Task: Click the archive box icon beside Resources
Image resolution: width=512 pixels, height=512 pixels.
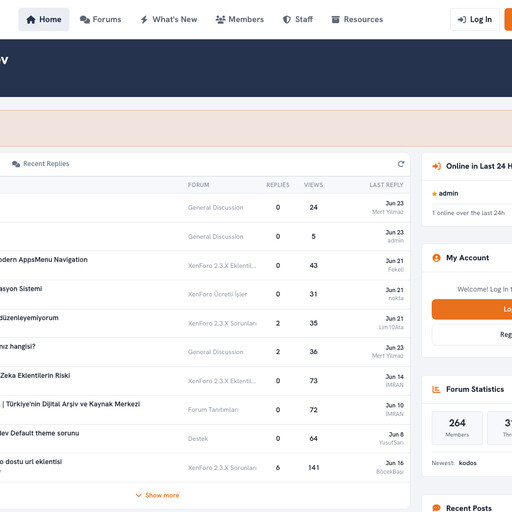Action: pyautogui.click(x=335, y=20)
